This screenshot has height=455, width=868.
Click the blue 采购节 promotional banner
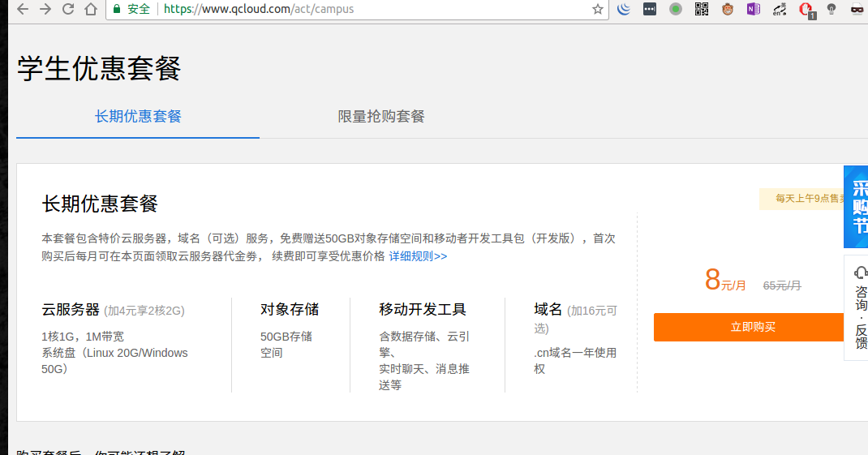857,207
